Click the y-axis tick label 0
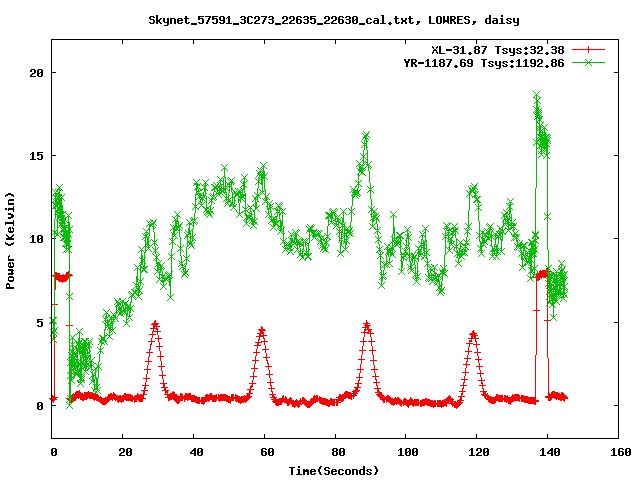 pyautogui.click(x=40, y=406)
